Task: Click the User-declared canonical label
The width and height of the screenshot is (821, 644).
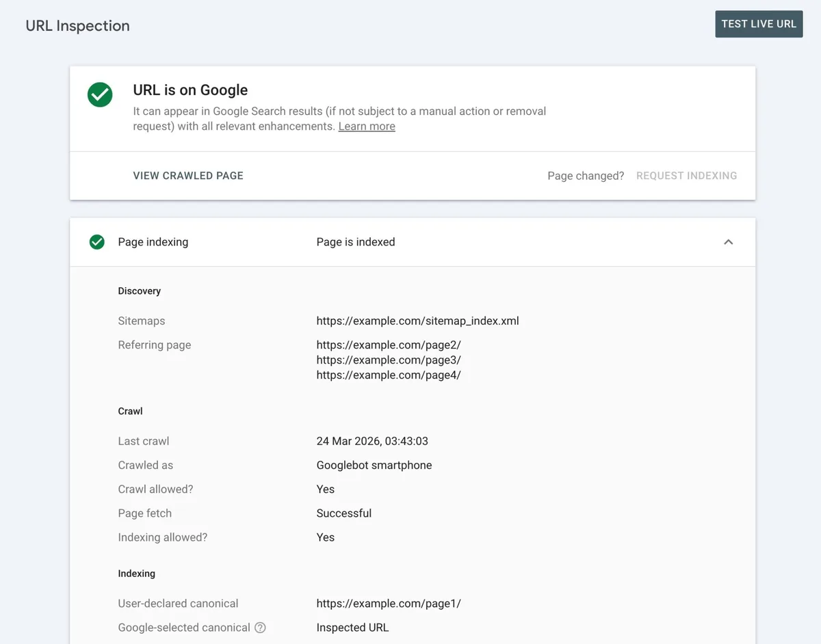Action: pos(179,603)
